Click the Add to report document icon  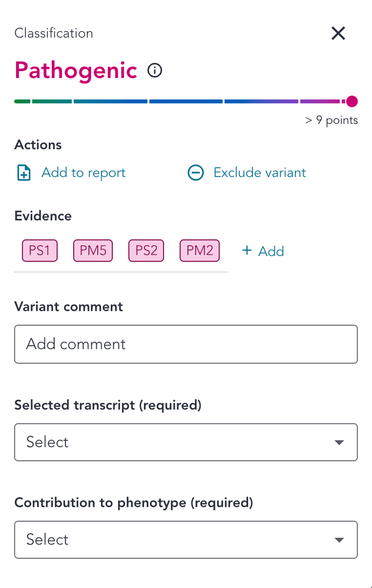tap(24, 173)
